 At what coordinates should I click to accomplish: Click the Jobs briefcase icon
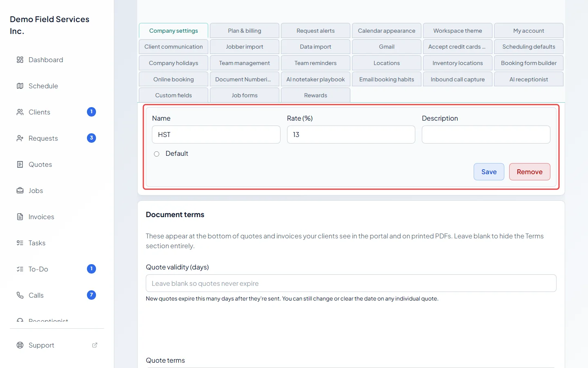point(20,191)
